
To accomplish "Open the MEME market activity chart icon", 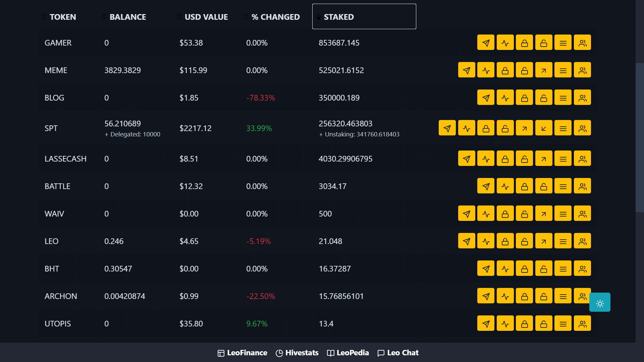I will tap(486, 70).
